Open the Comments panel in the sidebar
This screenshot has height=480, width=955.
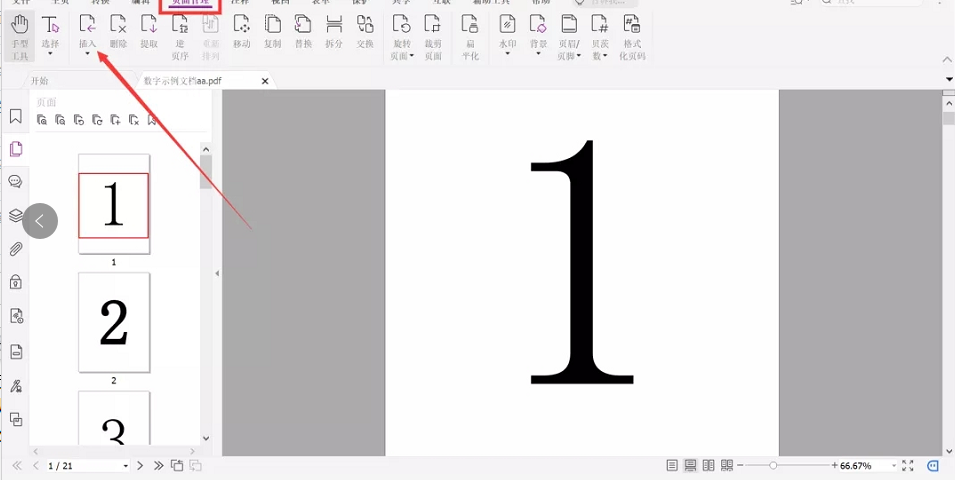pos(16,182)
